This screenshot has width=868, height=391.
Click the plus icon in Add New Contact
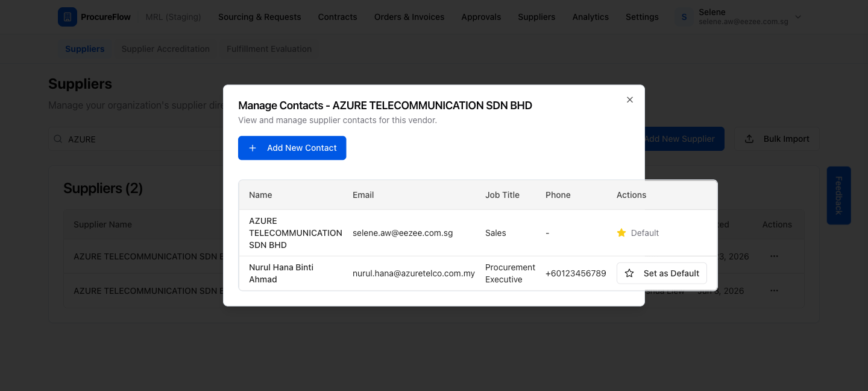click(253, 148)
